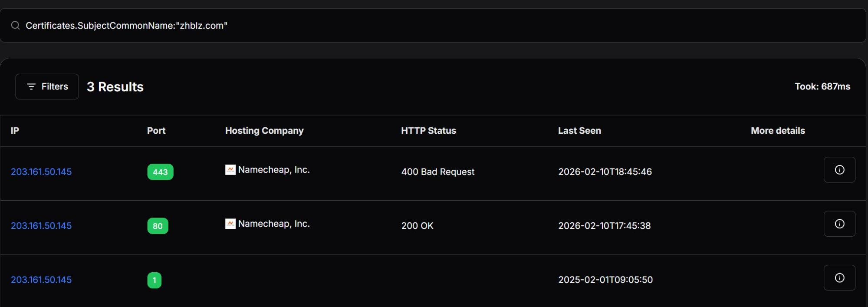
Task: Click Namecheap logo in the 443 row
Action: (x=230, y=170)
